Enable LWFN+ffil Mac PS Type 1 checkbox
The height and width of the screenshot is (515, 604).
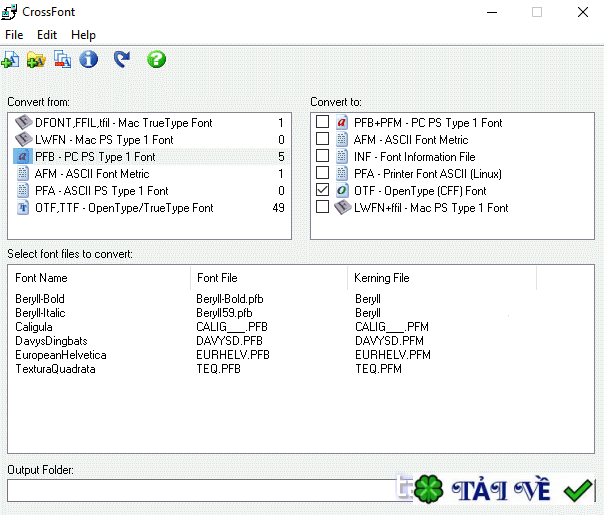[x=322, y=206]
